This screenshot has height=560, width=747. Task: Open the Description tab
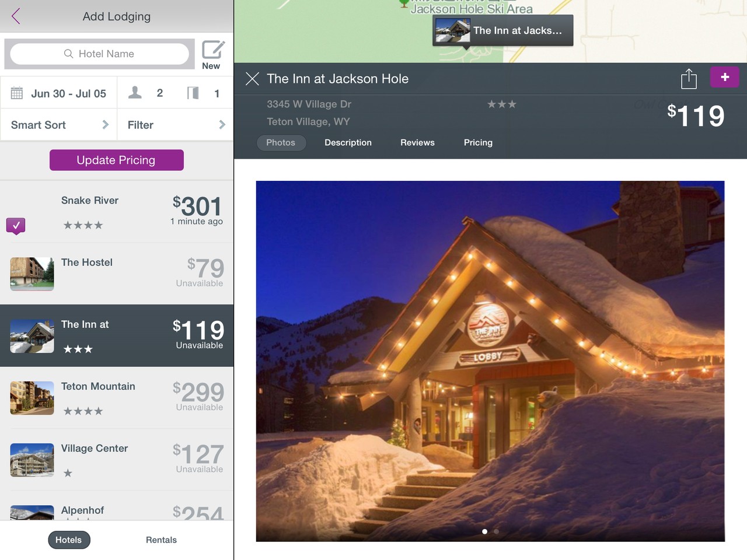[x=348, y=142]
